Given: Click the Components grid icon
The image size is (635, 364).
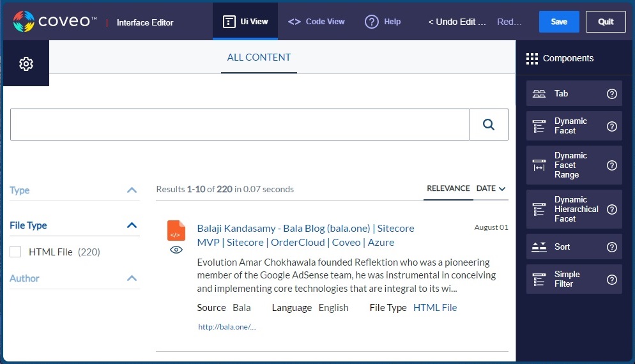Looking at the screenshot, I should coord(532,59).
